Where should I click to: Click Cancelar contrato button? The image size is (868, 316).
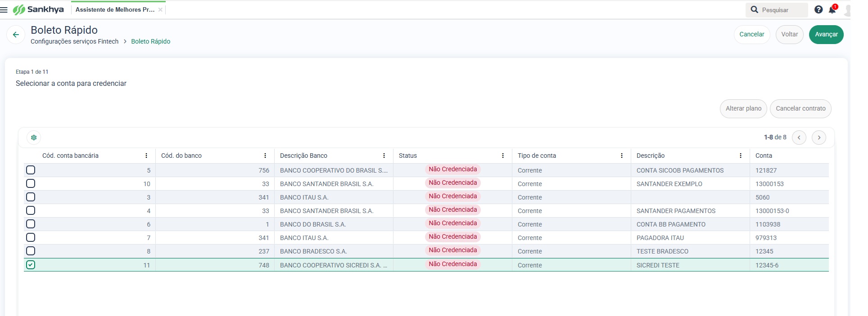tap(800, 108)
